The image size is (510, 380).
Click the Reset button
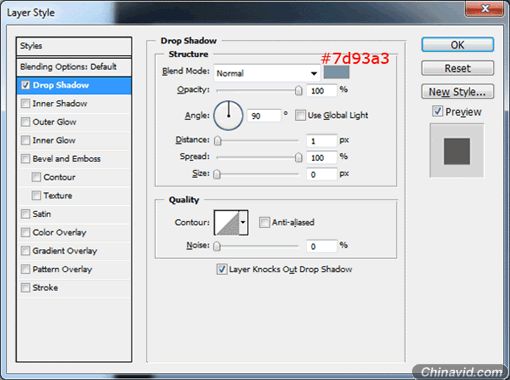point(457,68)
